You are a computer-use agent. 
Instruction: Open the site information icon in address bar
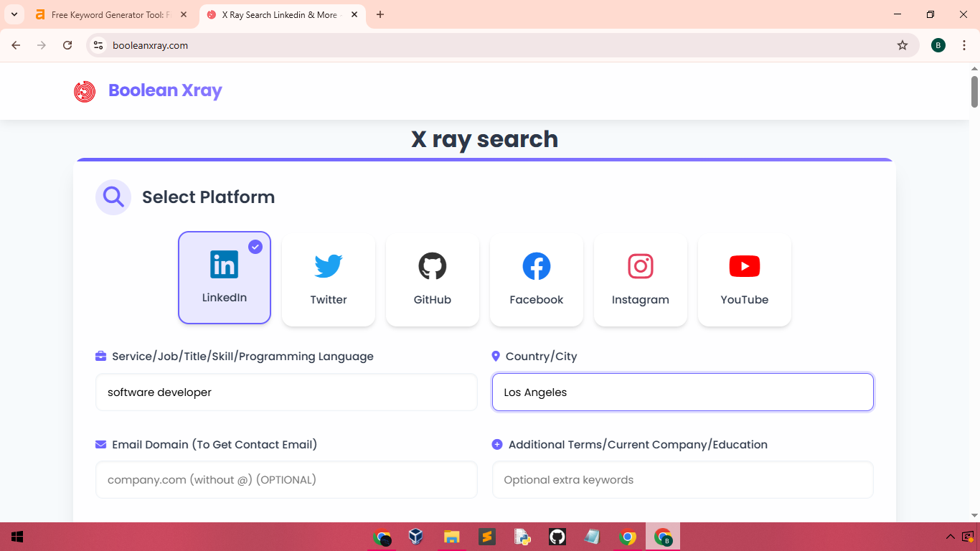(99, 45)
